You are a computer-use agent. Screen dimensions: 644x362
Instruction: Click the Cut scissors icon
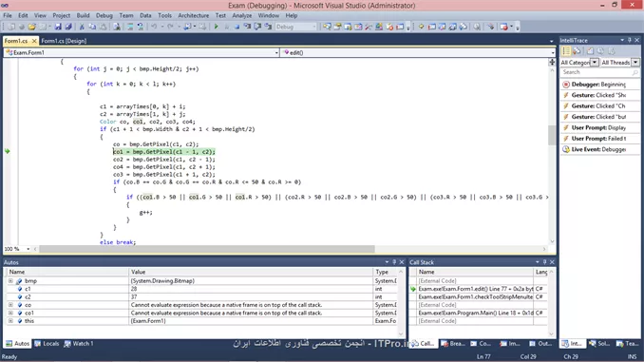(82, 27)
